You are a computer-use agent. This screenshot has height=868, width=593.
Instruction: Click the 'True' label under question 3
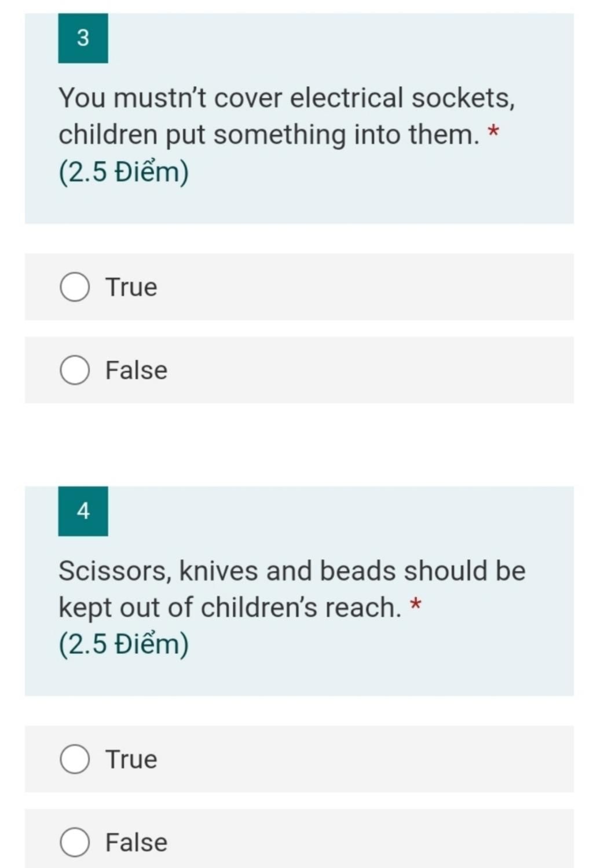click(x=131, y=287)
